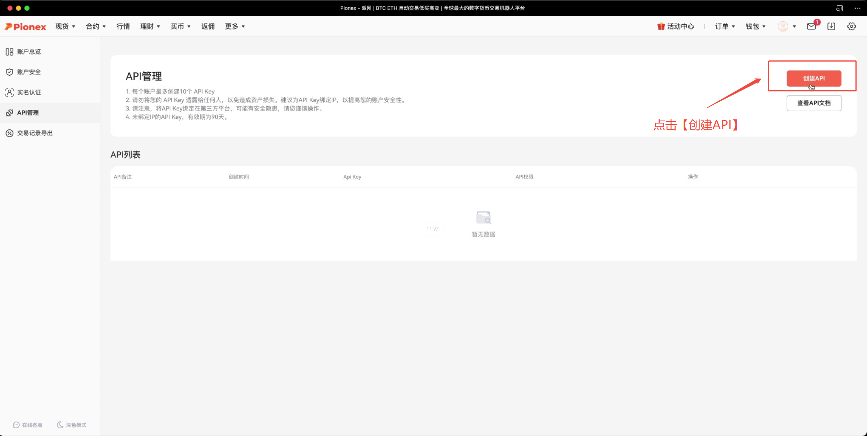Select 账户安全 from the sidebar
The image size is (868, 436).
coord(29,72)
